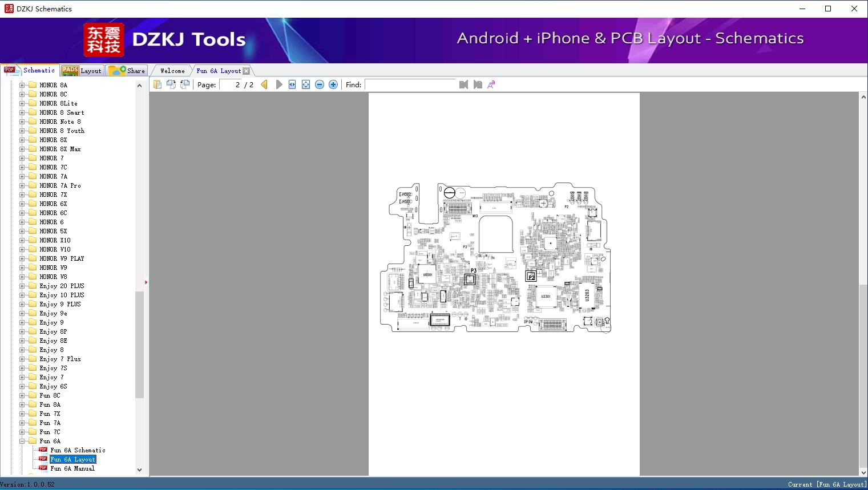Toggle match case search option icon
The height and width of the screenshot is (490, 868).
(491, 84)
